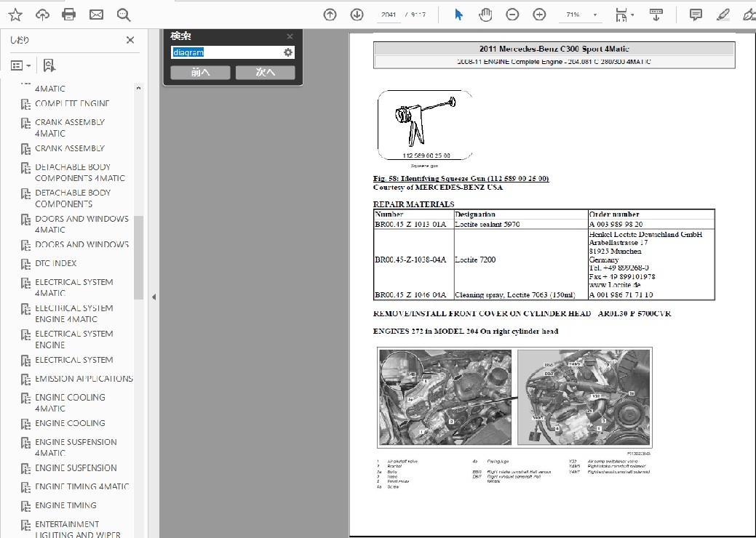
Task: Click the page number field
Action: [x=389, y=15]
